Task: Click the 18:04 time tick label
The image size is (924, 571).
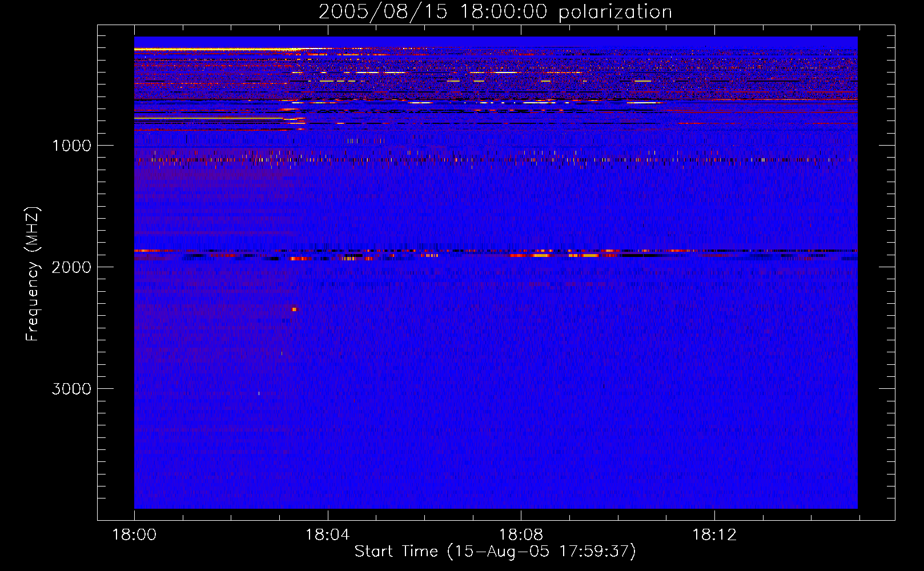Action: tap(327, 535)
